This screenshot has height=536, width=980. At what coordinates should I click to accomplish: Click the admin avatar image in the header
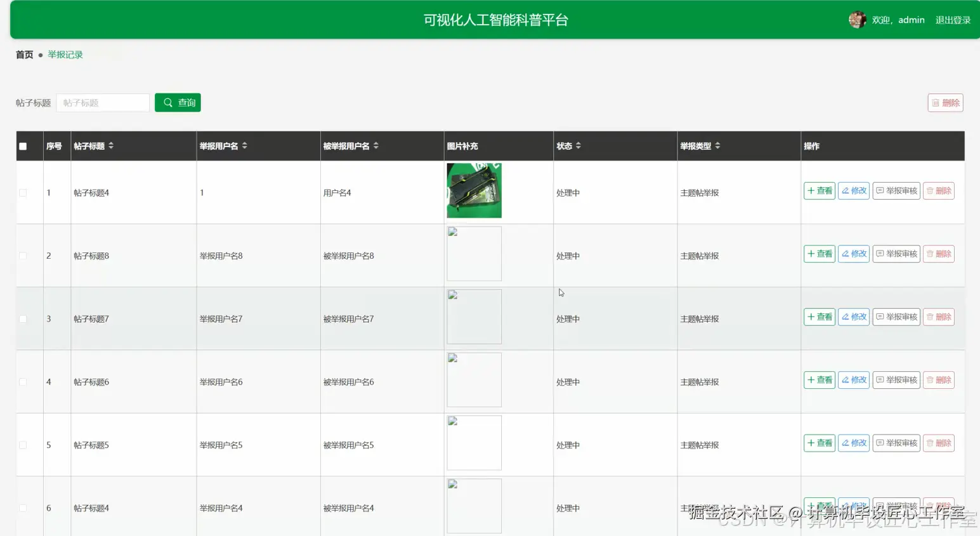point(858,20)
